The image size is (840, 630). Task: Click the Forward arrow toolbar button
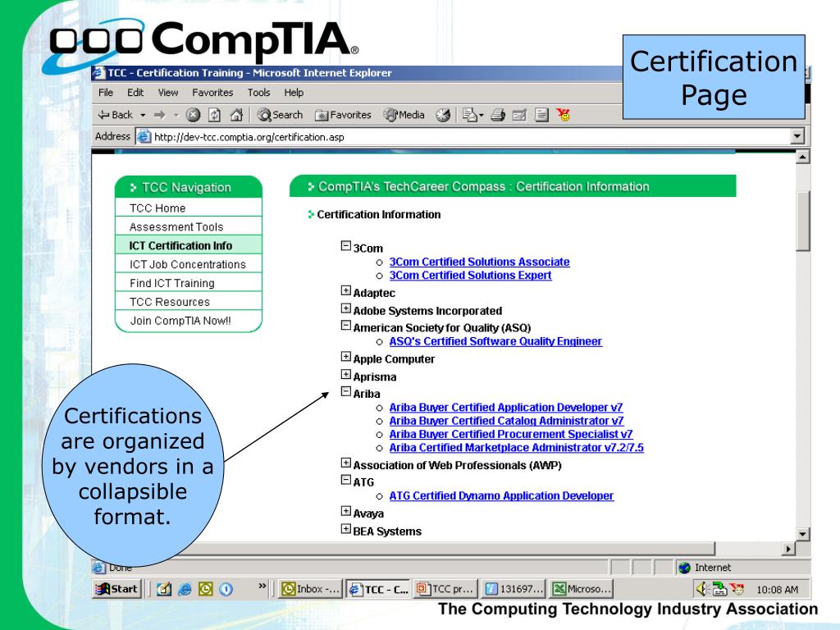click(x=160, y=115)
